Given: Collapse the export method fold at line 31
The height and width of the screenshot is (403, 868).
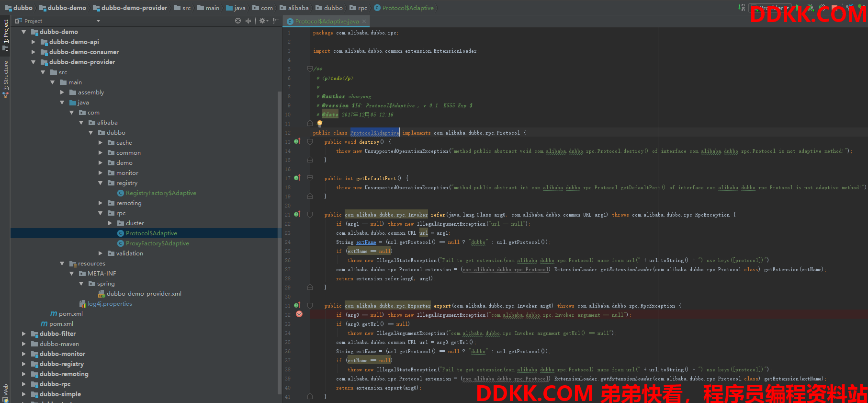Looking at the screenshot, I should coord(310,306).
